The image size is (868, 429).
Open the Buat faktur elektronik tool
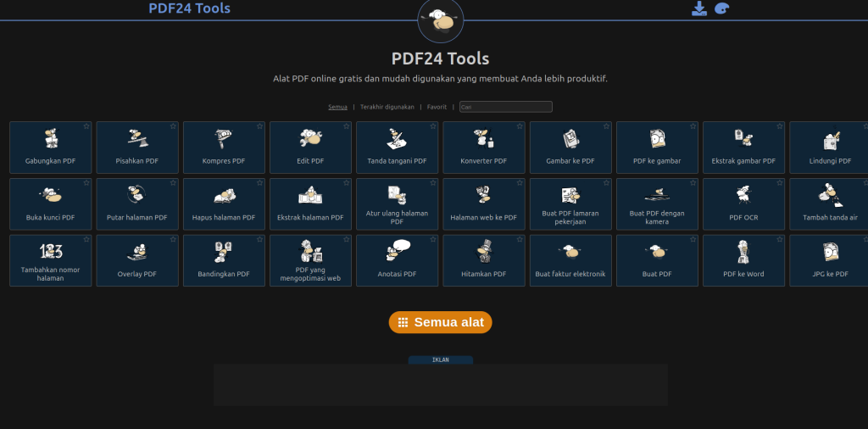click(570, 260)
